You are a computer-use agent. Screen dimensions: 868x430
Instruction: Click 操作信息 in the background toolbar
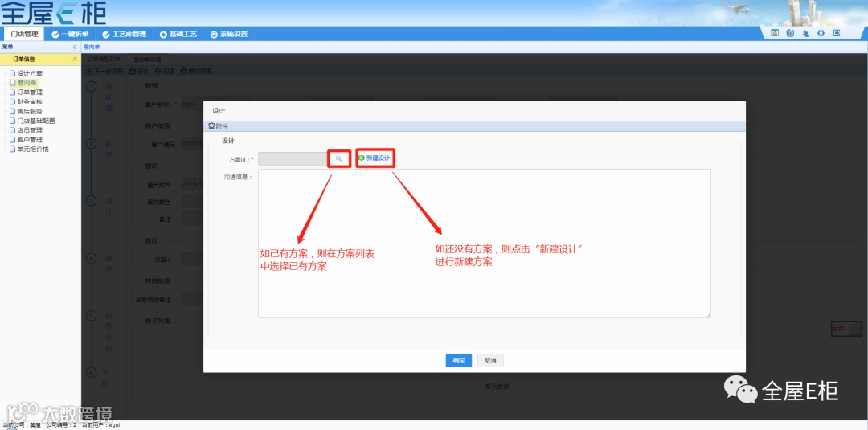pos(197,71)
